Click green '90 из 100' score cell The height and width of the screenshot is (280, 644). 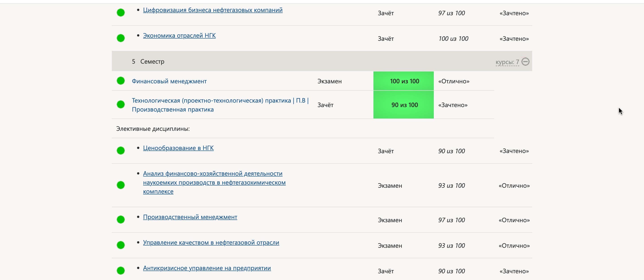tap(403, 105)
